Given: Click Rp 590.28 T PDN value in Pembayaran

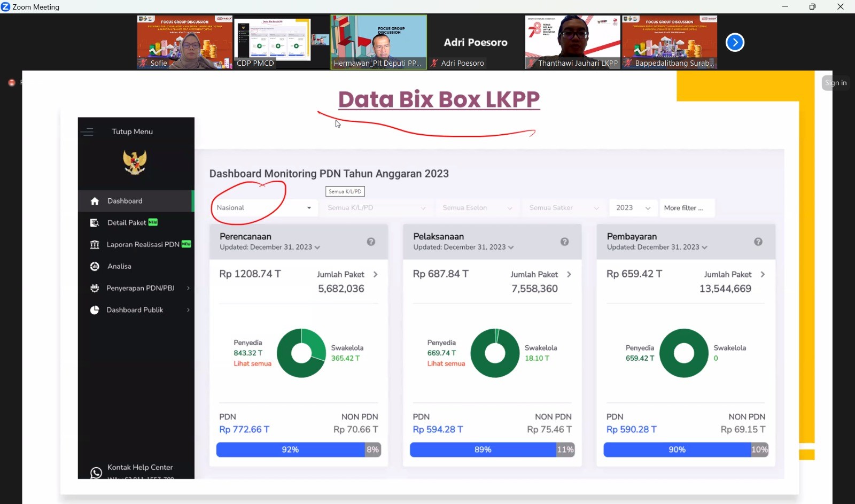Looking at the screenshot, I should pyautogui.click(x=631, y=430).
